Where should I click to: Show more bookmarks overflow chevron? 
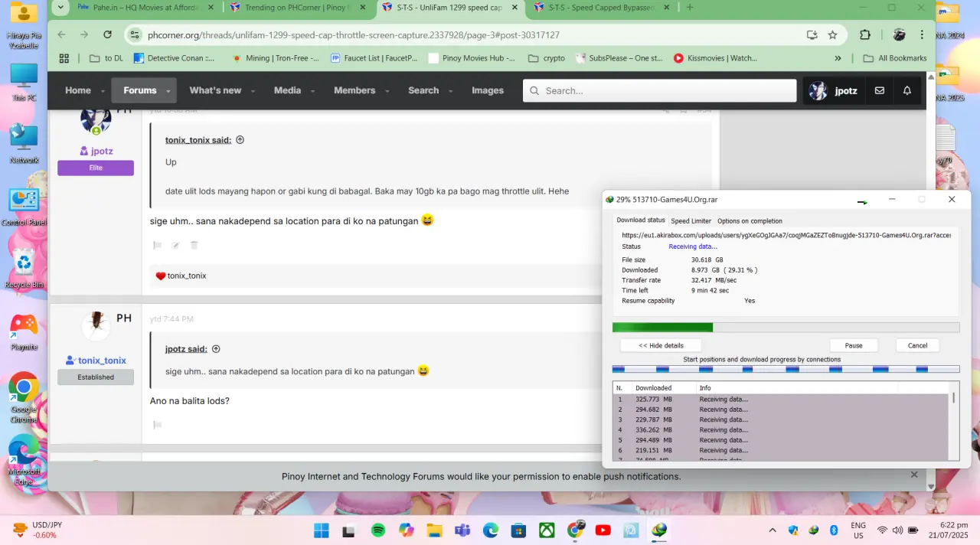coord(838,58)
